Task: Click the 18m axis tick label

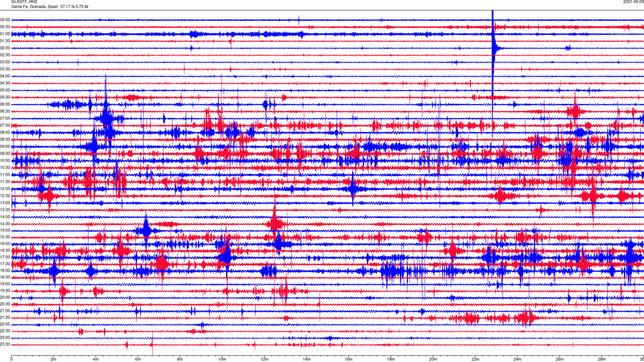Action: tap(390, 359)
